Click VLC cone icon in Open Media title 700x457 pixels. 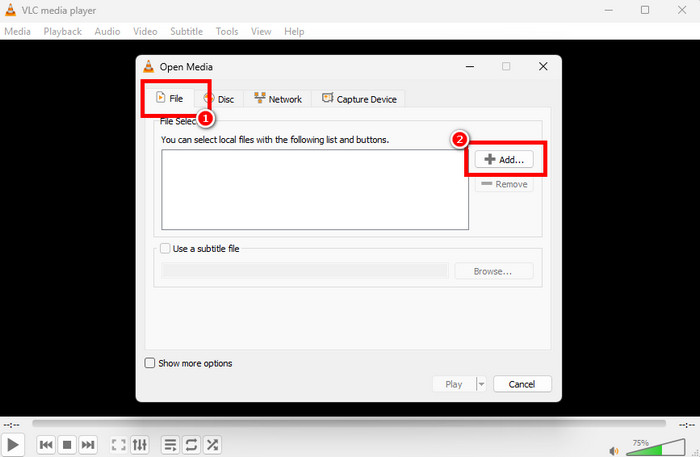(149, 66)
